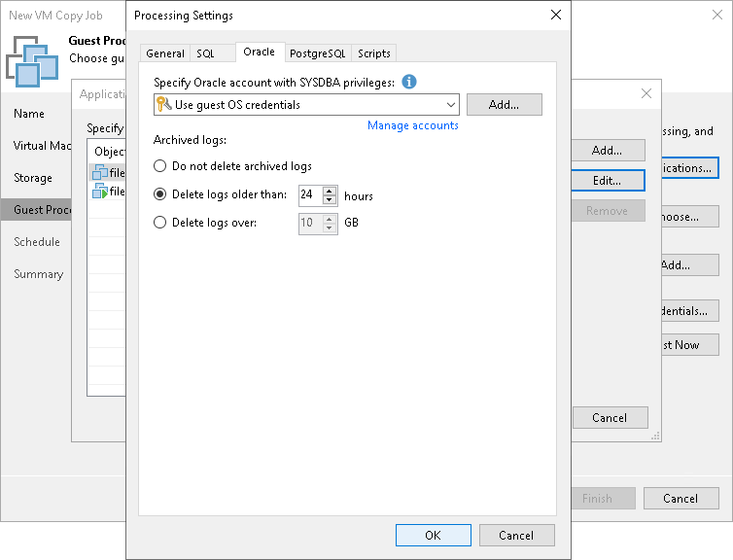Click the Credentials... button in the wizard

click(690, 310)
